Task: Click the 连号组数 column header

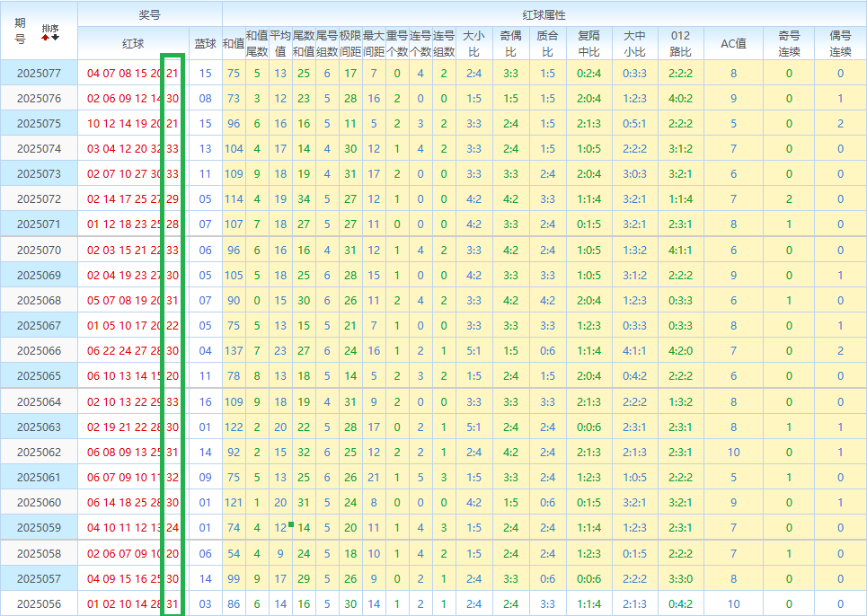Action: click(444, 44)
